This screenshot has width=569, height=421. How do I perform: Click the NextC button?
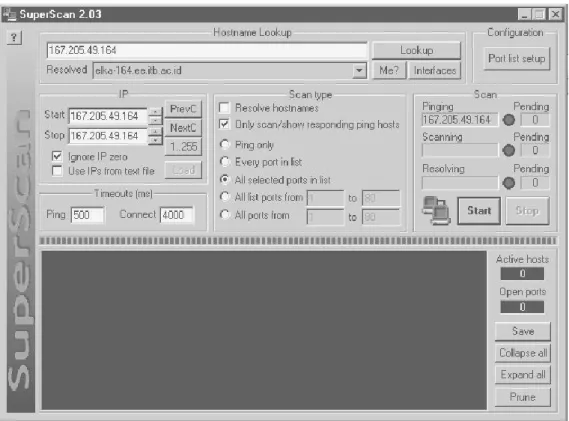[x=183, y=128]
